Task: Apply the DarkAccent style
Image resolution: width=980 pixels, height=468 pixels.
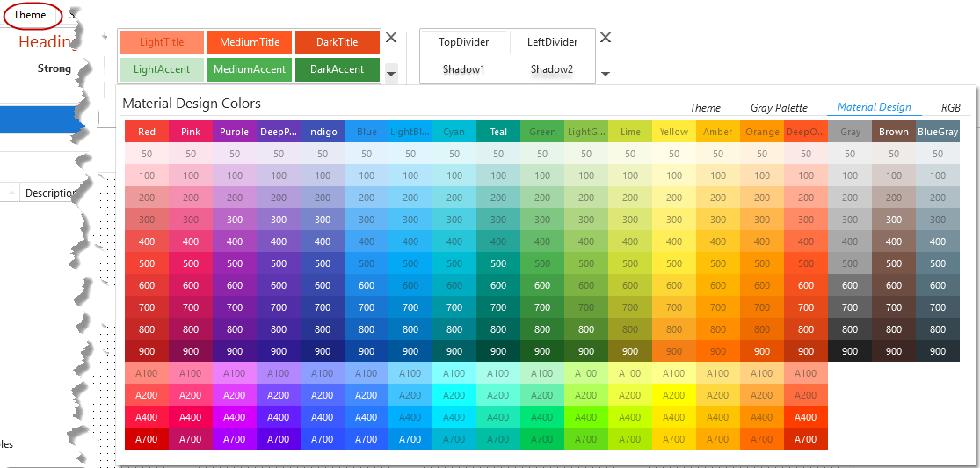Action: pyautogui.click(x=337, y=69)
